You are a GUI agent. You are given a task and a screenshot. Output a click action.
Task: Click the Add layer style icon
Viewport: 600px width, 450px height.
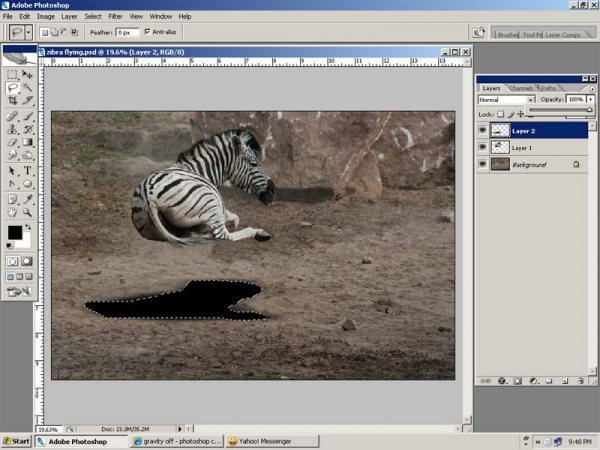click(502, 381)
